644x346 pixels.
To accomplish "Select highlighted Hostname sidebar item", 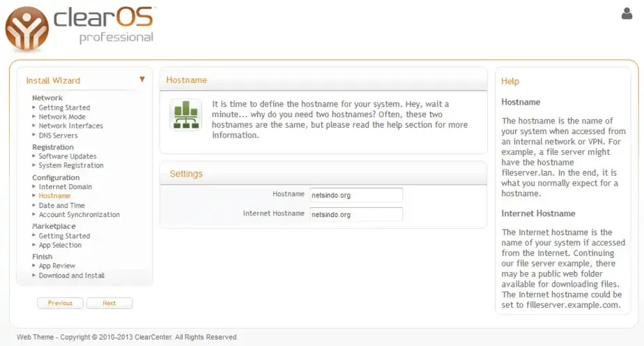I will coord(54,196).
